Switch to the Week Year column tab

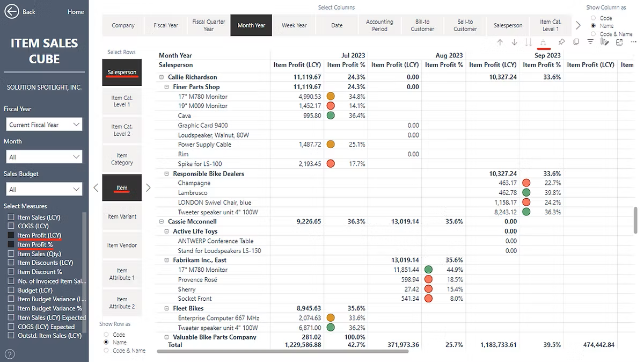coord(294,25)
